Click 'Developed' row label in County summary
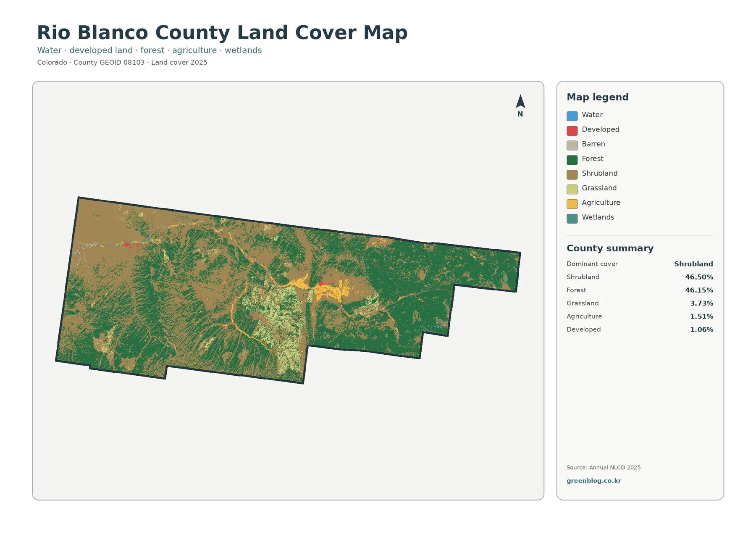This screenshot has height=535, width=756. pos(584,329)
